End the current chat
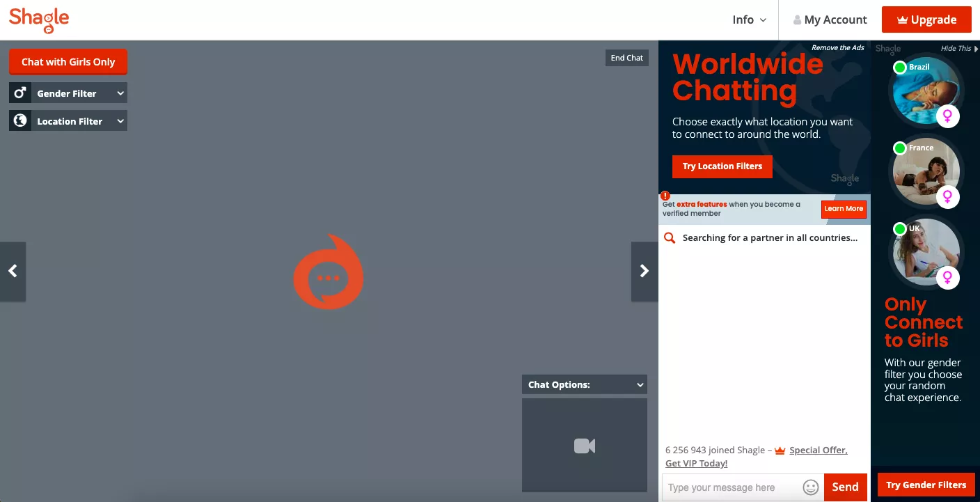This screenshot has width=980, height=502. (x=627, y=58)
